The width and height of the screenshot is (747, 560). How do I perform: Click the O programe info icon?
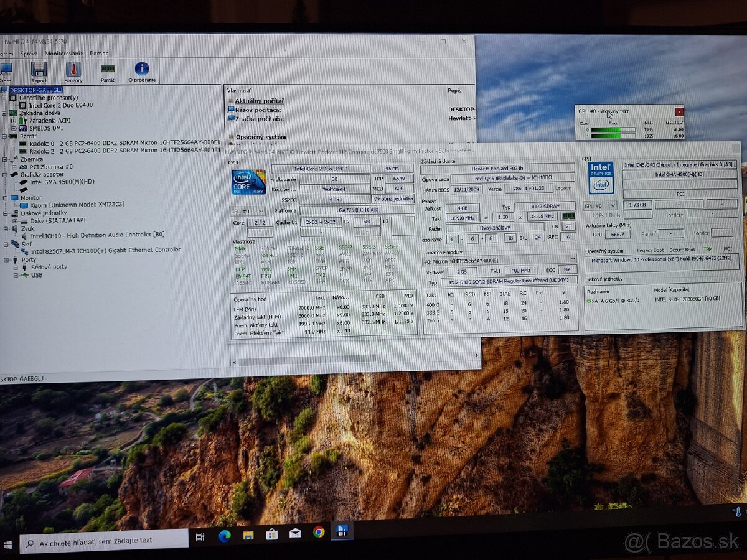click(x=141, y=69)
